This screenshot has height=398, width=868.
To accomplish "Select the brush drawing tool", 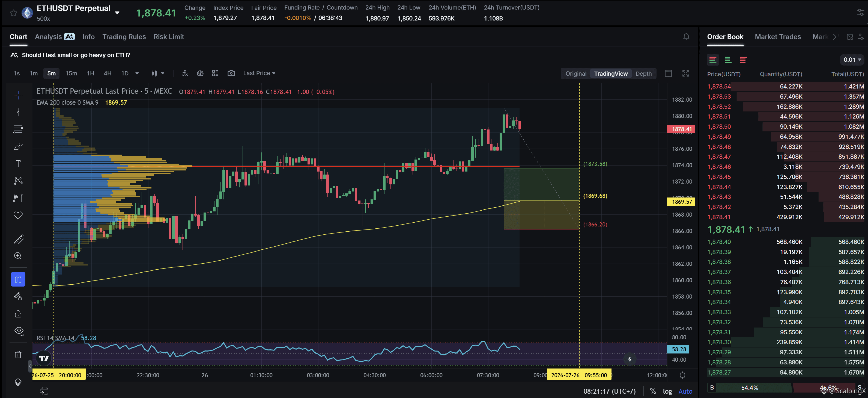I will (18, 146).
